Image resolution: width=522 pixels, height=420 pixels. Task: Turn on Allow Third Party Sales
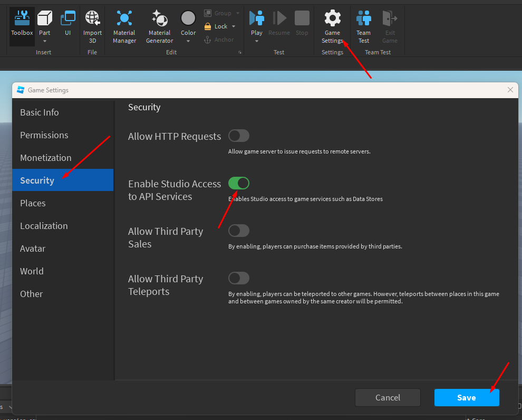pos(239,231)
